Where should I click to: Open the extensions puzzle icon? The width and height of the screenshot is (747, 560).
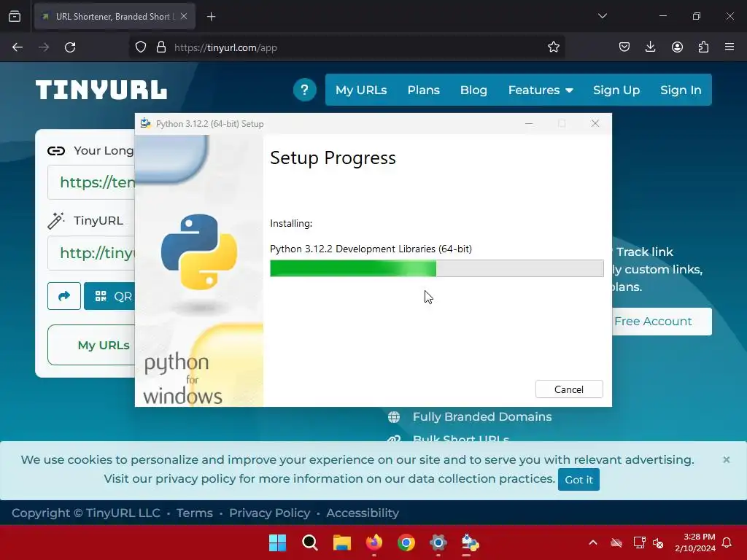[703, 47]
